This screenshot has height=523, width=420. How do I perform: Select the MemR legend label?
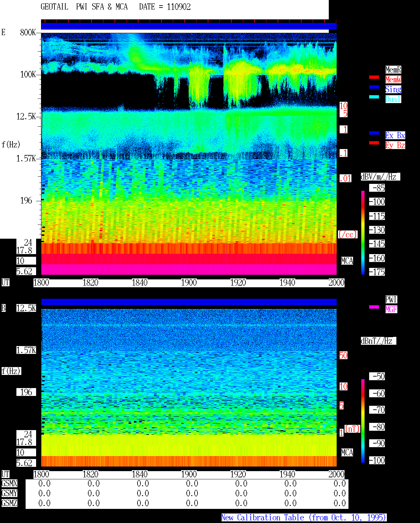(393, 70)
